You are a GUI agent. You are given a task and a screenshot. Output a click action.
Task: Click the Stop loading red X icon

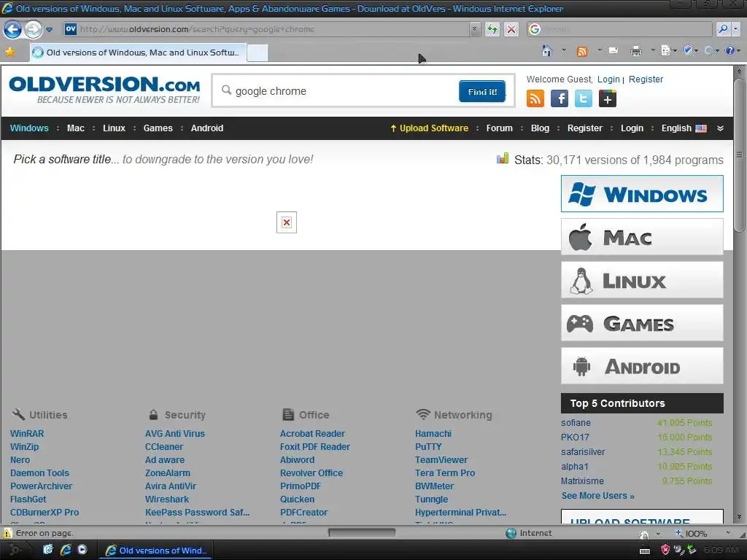tap(511, 29)
